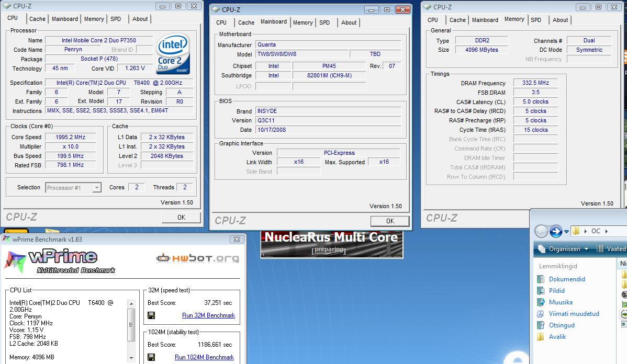Switch to CPU tab in middle CPU-Z window
627x364 pixels.
221,23
